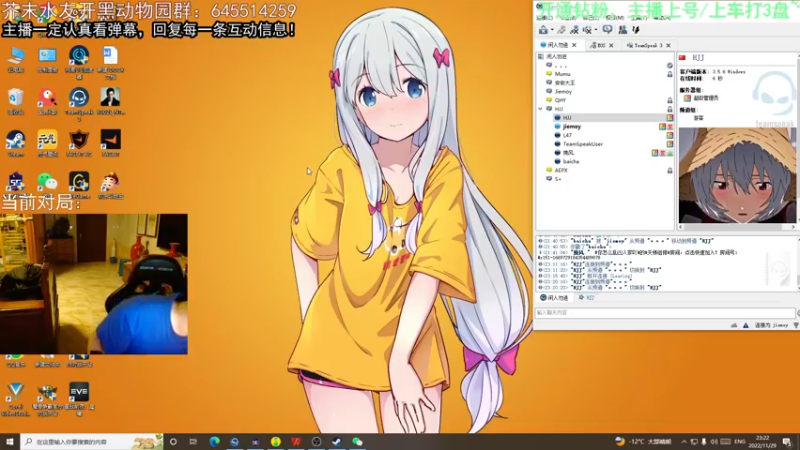The height and width of the screenshot is (450, 800).
Task: Open the notification center icon
Action: pos(787,442)
